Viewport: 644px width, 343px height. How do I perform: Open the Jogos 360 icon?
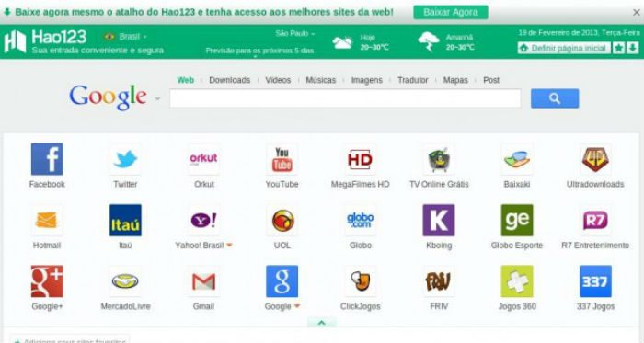coord(517,281)
